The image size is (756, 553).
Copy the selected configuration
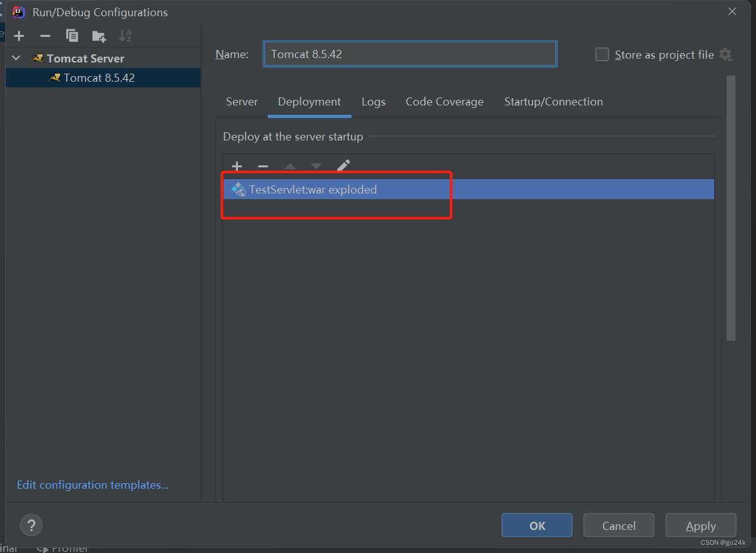click(x=72, y=36)
